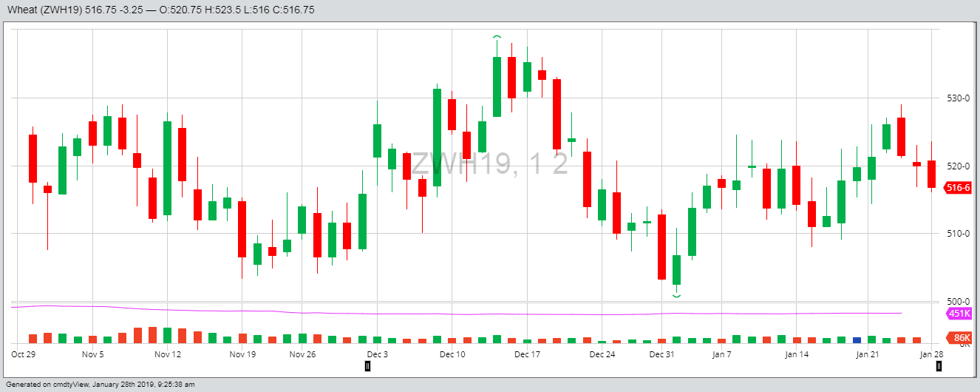Viewport: 980px width, 392px height.
Task: Click the red 516-6 last price tag
Action: [x=957, y=188]
